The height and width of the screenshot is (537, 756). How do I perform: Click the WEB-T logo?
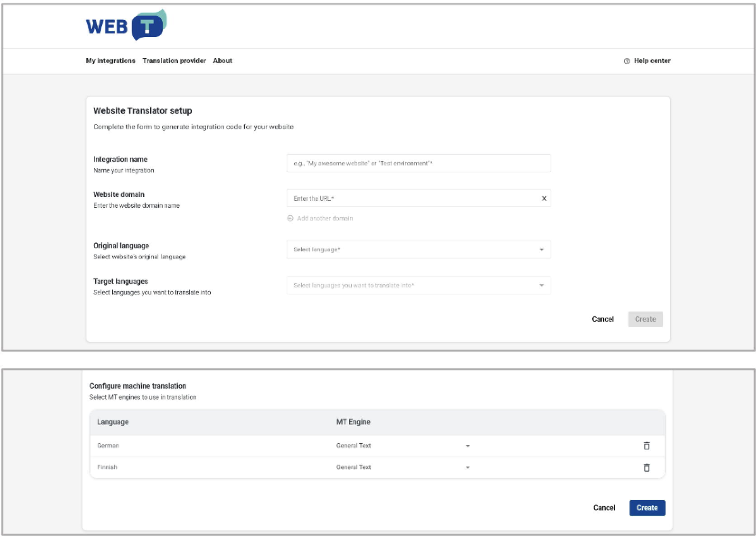pyautogui.click(x=126, y=25)
